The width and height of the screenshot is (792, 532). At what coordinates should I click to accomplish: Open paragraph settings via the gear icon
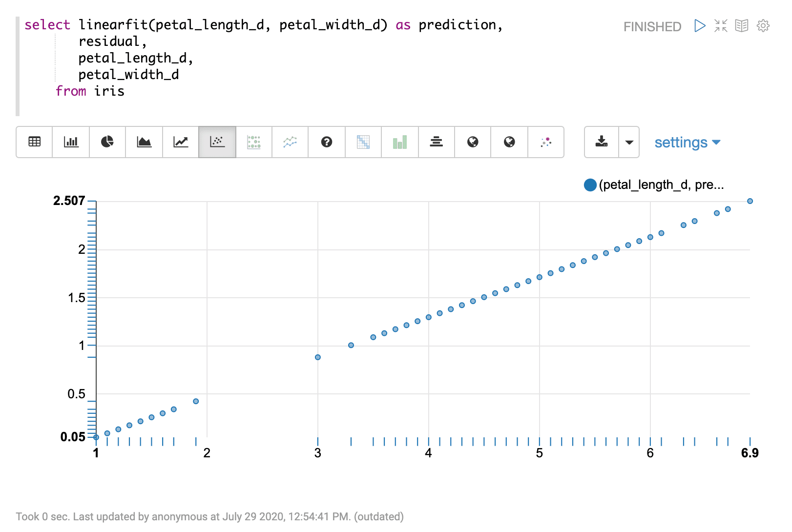click(762, 26)
